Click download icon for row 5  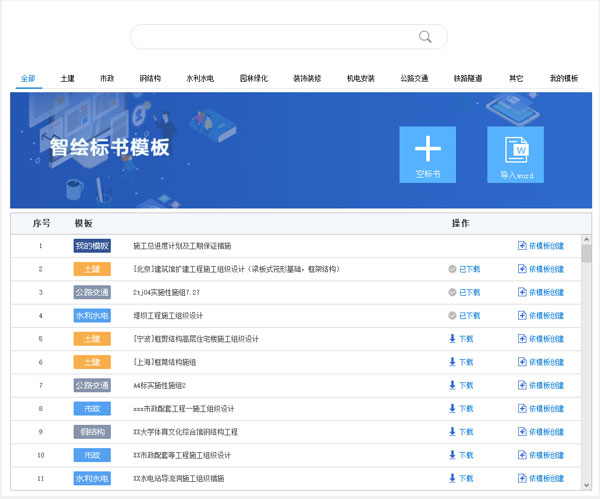pos(452,339)
